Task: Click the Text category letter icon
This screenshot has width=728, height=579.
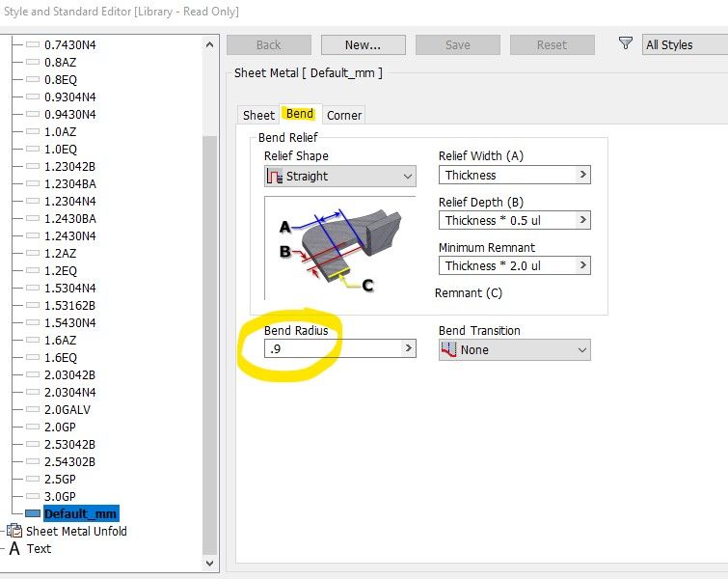Action: pos(14,548)
